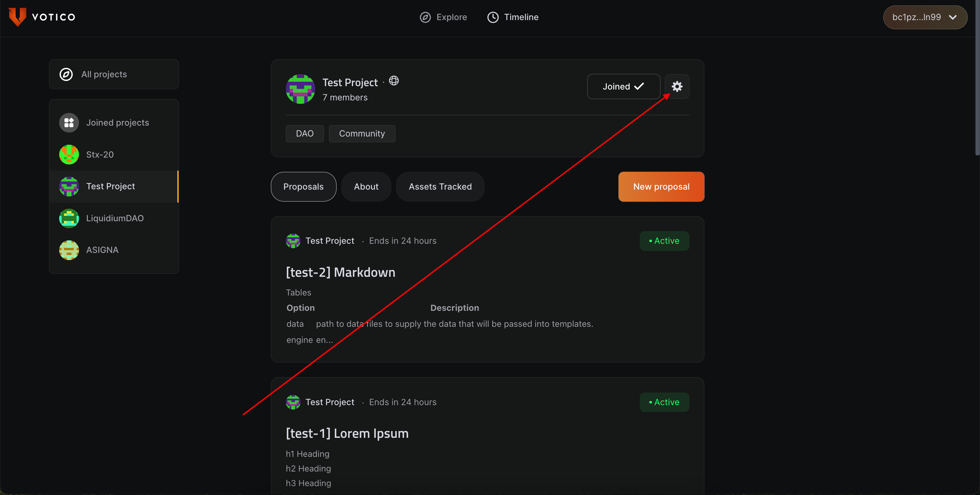Open LiquidiumDAO project avatar

point(69,219)
